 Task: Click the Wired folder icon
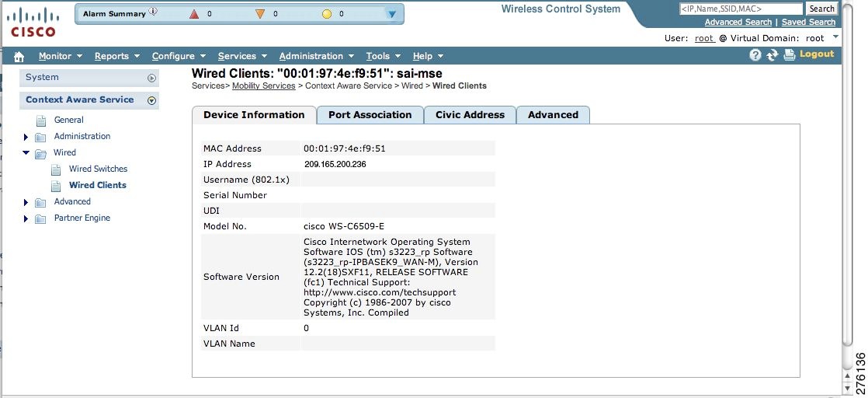tap(40, 154)
